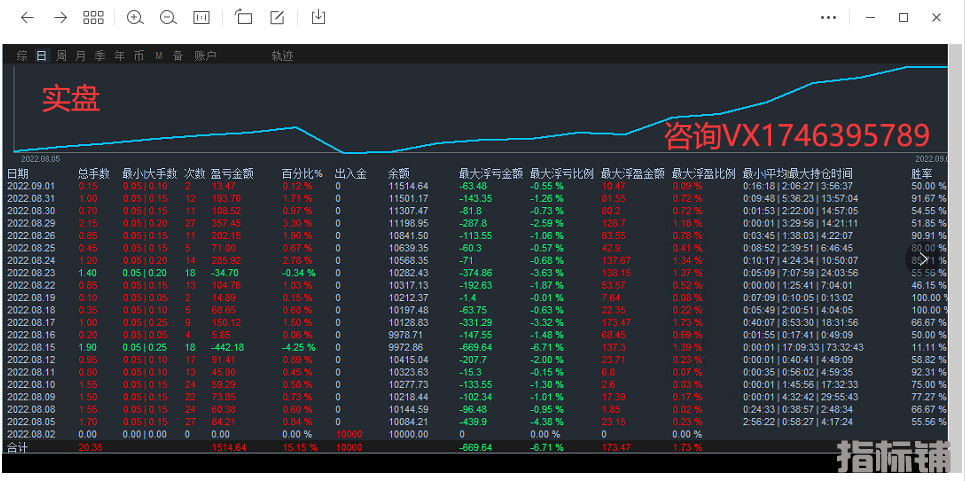Click the 2022.08.15 date row
The height and width of the screenshot is (481, 965).
click(x=31, y=346)
